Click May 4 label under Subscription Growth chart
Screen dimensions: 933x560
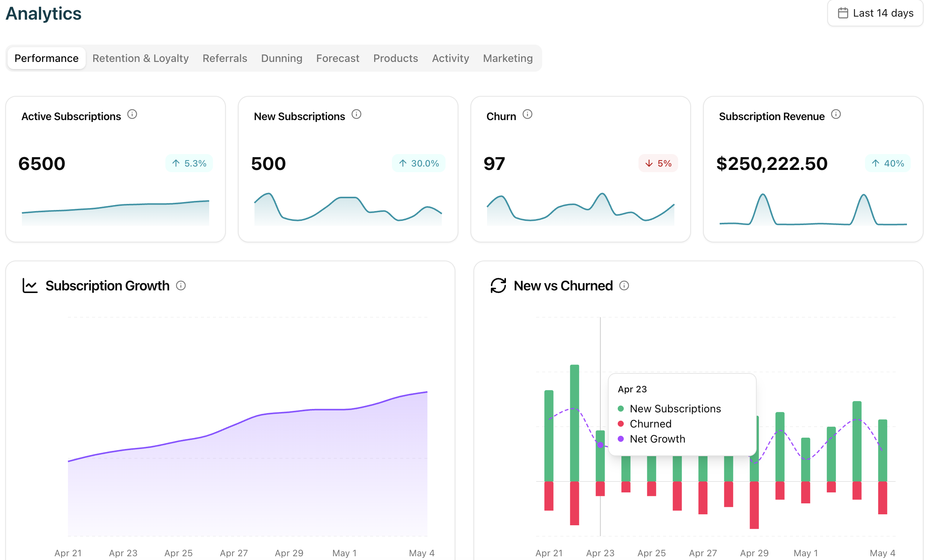tap(422, 553)
